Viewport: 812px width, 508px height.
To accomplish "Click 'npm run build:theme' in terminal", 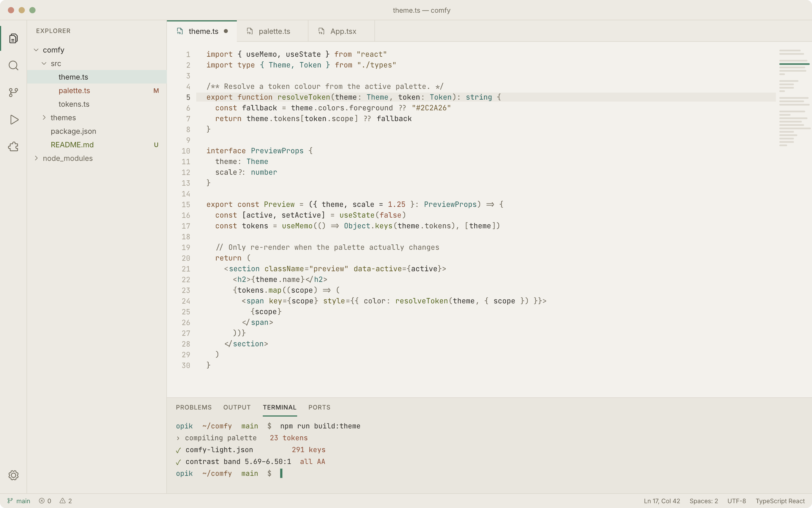I will [x=320, y=426].
